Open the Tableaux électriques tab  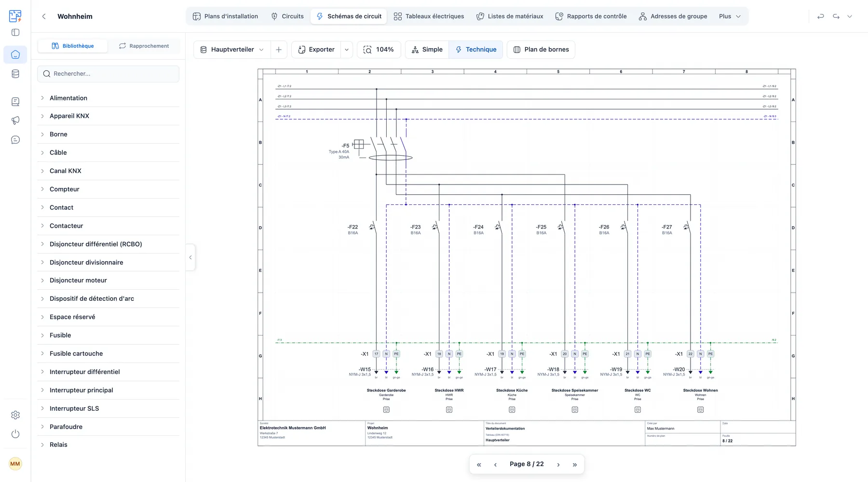(x=429, y=16)
